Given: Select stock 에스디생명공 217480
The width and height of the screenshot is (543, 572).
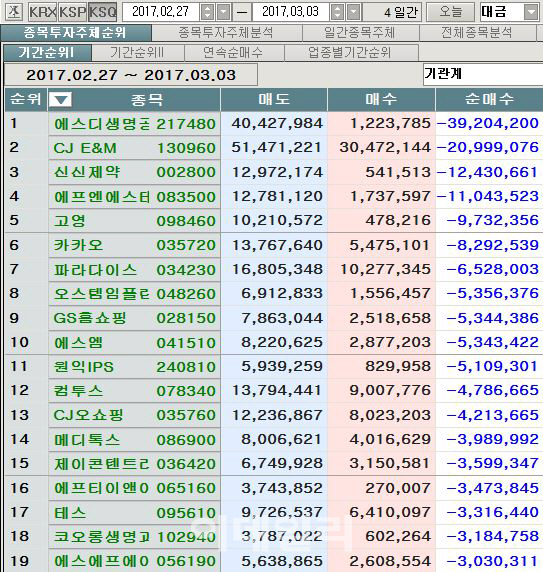Looking at the screenshot, I should 134,124.
